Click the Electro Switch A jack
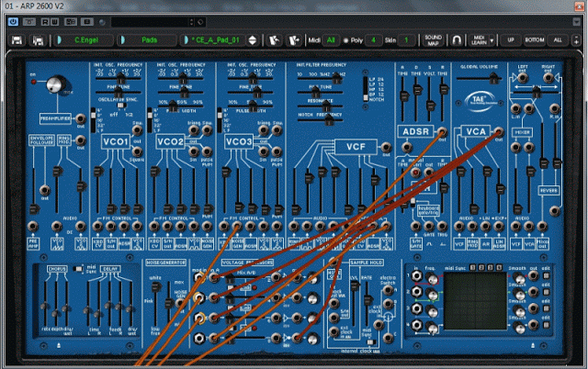 tap(388, 290)
